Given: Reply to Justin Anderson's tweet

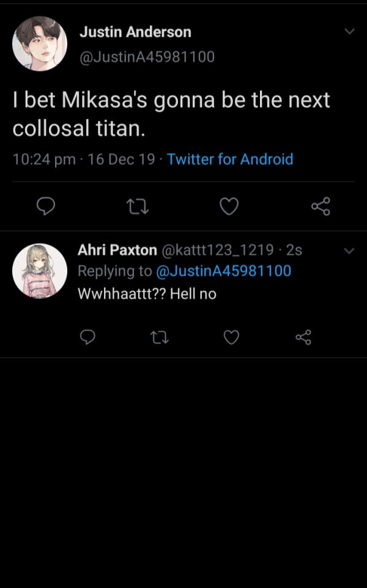Looking at the screenshot, I should [x=46, y=206].
